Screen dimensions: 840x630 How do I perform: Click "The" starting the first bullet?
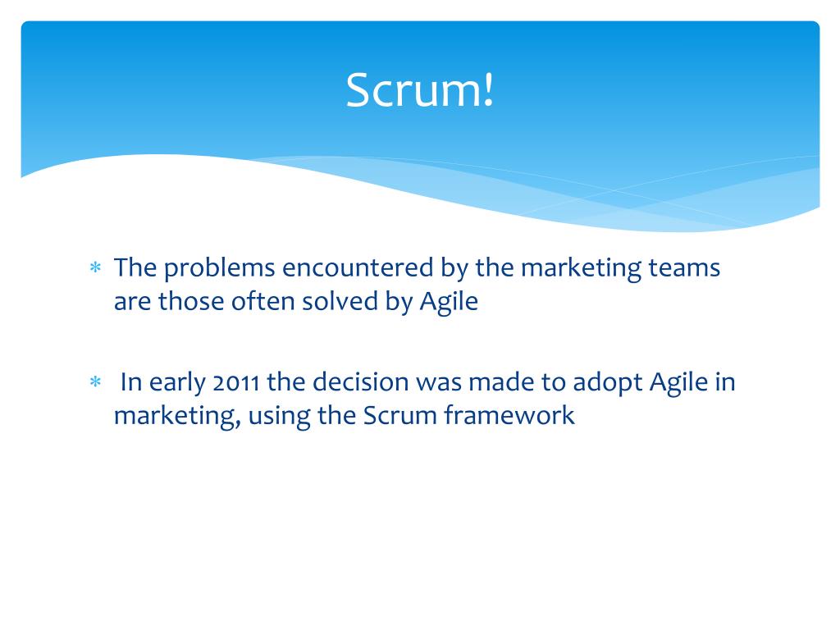pyautogui.click(x=135, y=267)
